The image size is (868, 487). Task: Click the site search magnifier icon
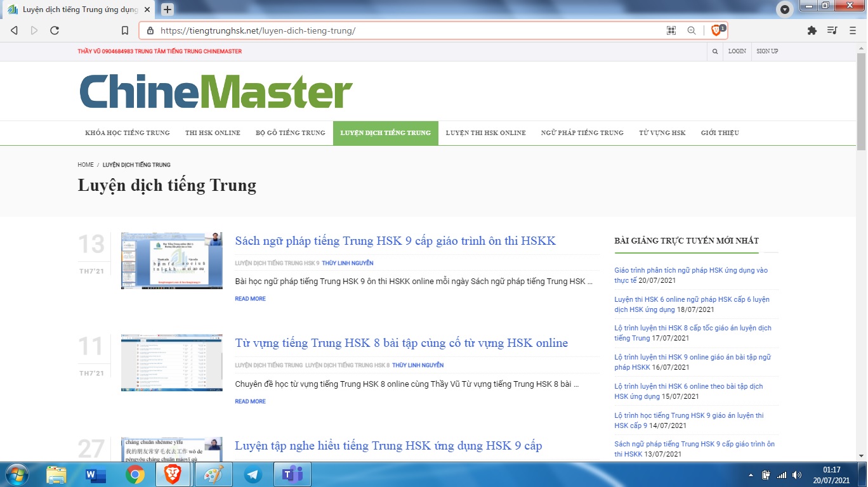tap(715, 51)
